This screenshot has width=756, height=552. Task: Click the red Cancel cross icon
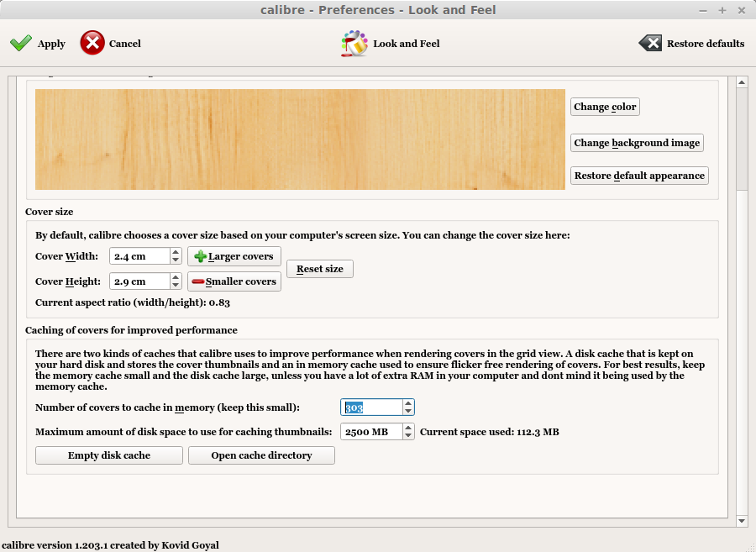click(x=92, y=43)
